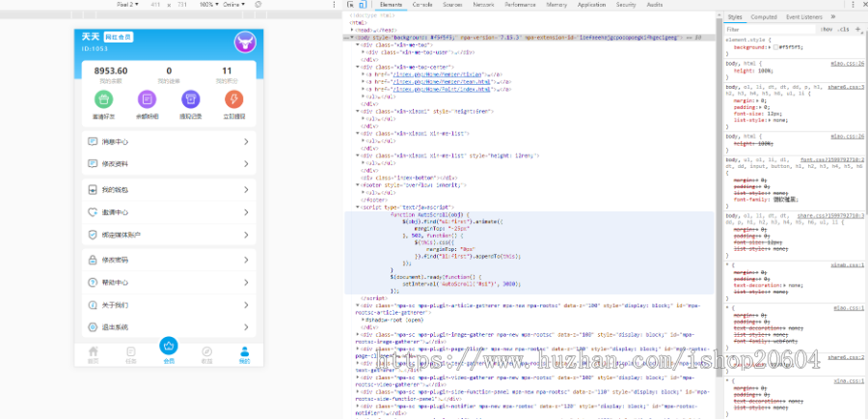
Task: Open the 消息中心 menu row
Action: [169, 142]
